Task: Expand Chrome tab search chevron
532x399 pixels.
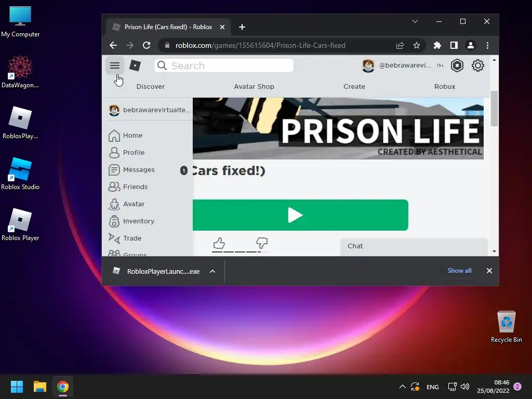Action: [415, 21]
